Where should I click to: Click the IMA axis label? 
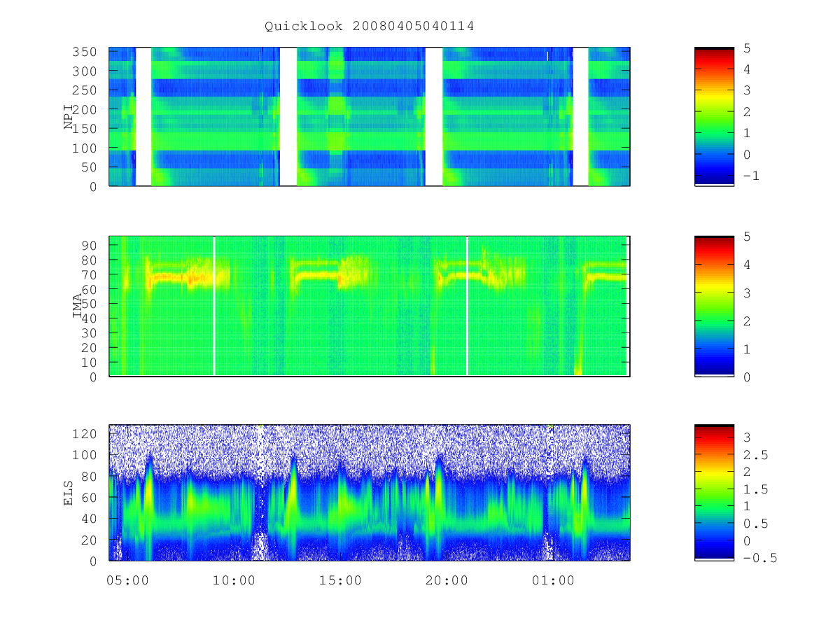point(78,306)
